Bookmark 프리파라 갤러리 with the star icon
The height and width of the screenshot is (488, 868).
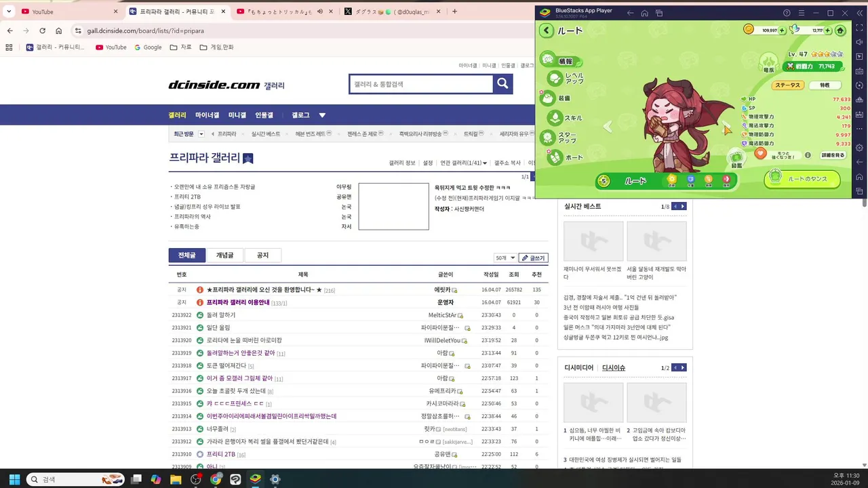[x=248, y=159]
